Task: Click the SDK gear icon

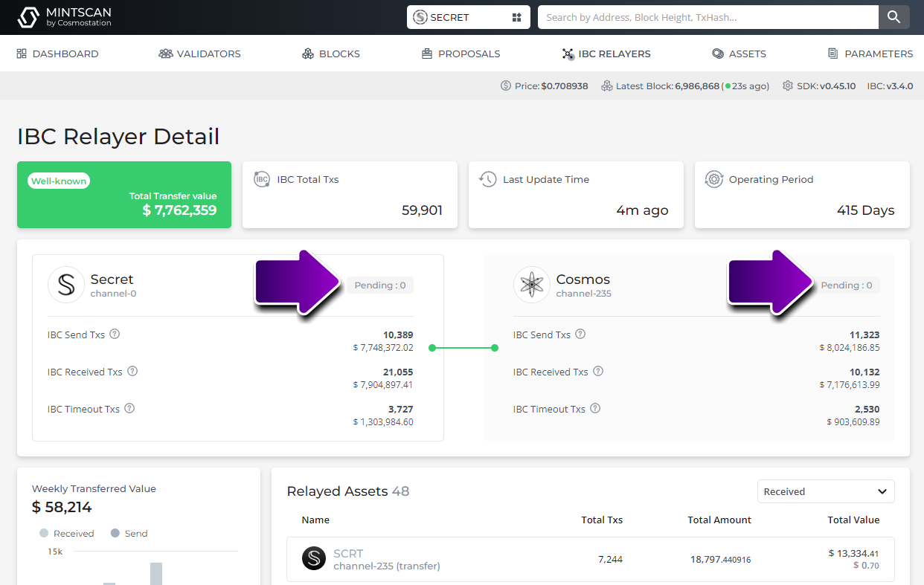Action: pos(788,86)
